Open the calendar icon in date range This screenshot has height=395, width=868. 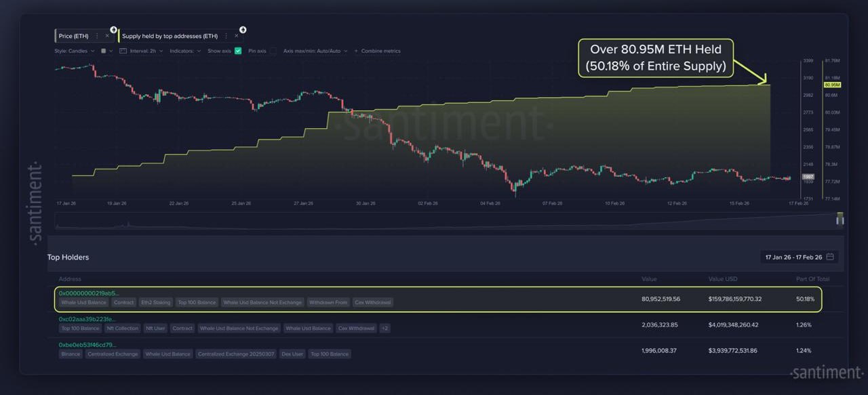pos(830,257)
